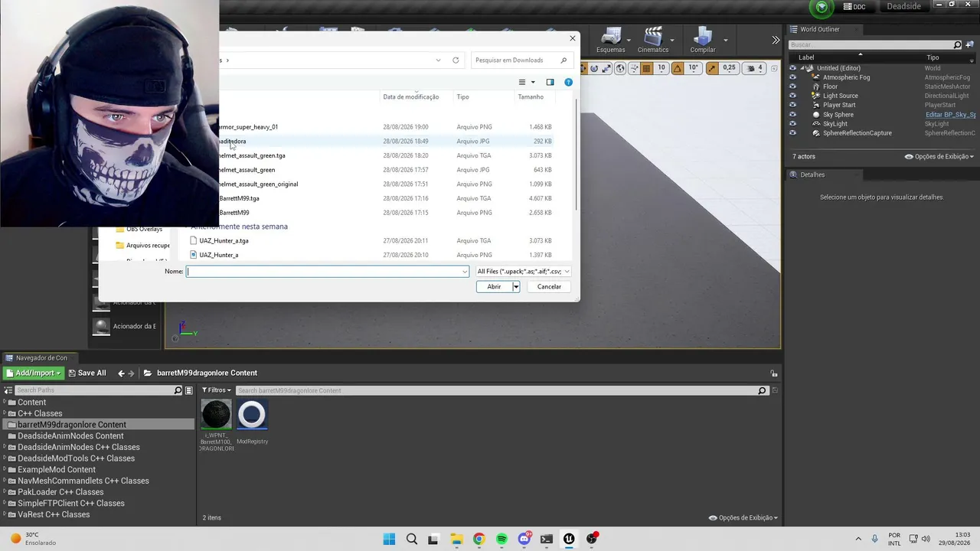Select SkyLight in the World Outliner
The image size is (980, 551).
835,124
